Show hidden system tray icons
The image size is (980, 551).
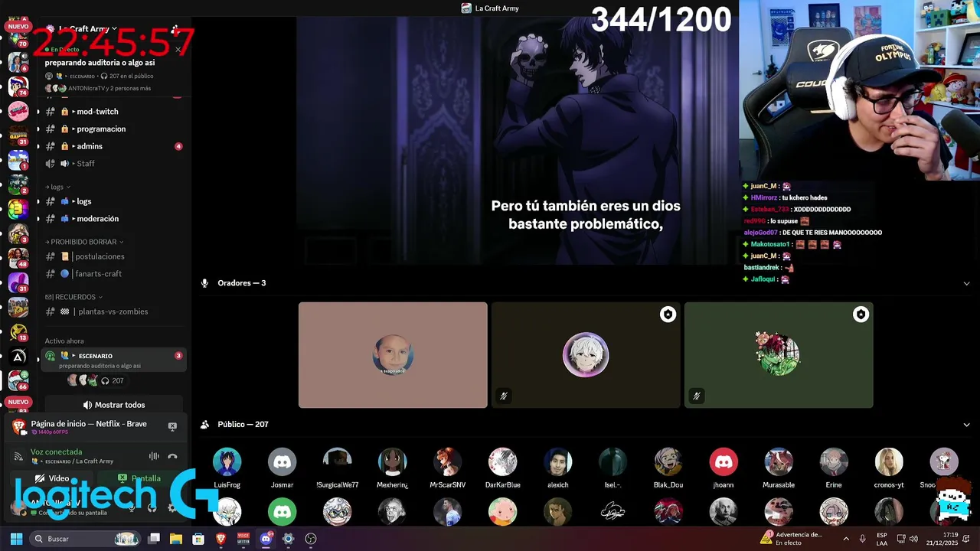tap(846, 539)
